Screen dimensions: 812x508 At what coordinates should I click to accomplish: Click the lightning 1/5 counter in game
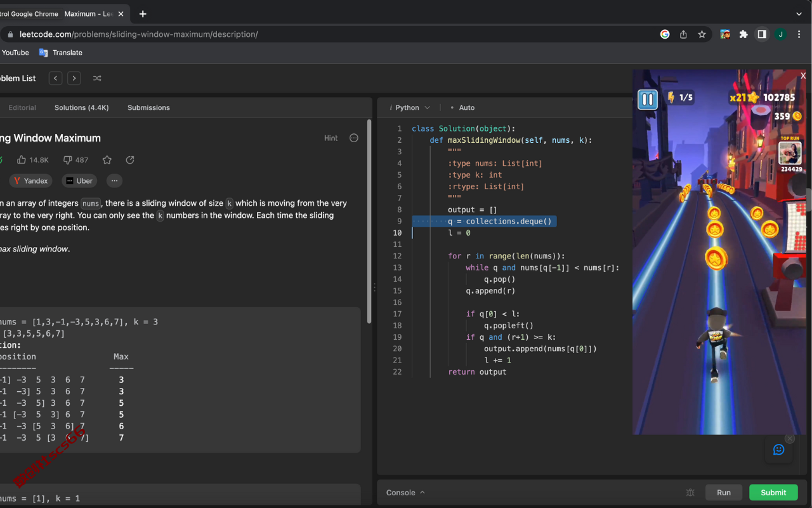(680, 97)
